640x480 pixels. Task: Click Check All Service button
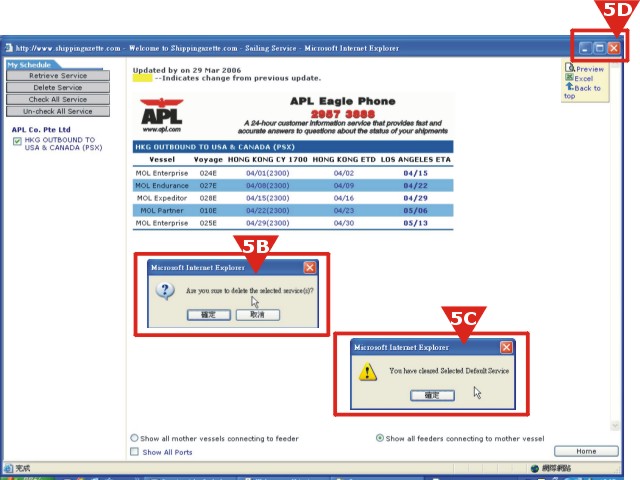[58, 99]
